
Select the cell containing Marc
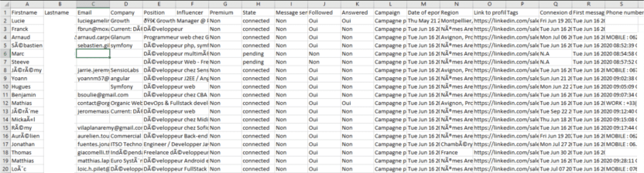pos(27,54)
